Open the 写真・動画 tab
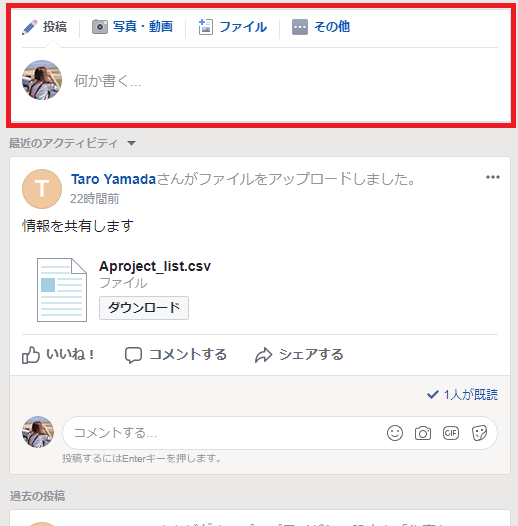This screenshot has height=526, width=518. pyautogui.click(x=133, y=27)
